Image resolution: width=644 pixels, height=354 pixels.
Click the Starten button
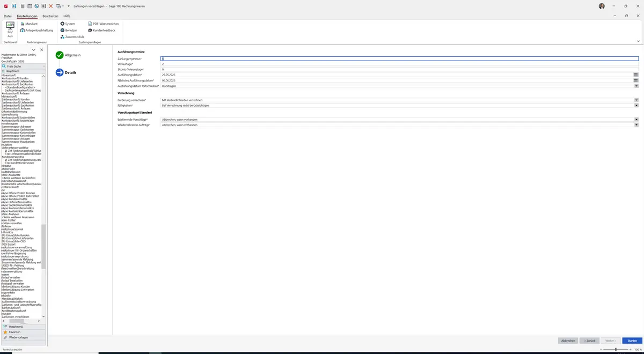click(632, 341)
